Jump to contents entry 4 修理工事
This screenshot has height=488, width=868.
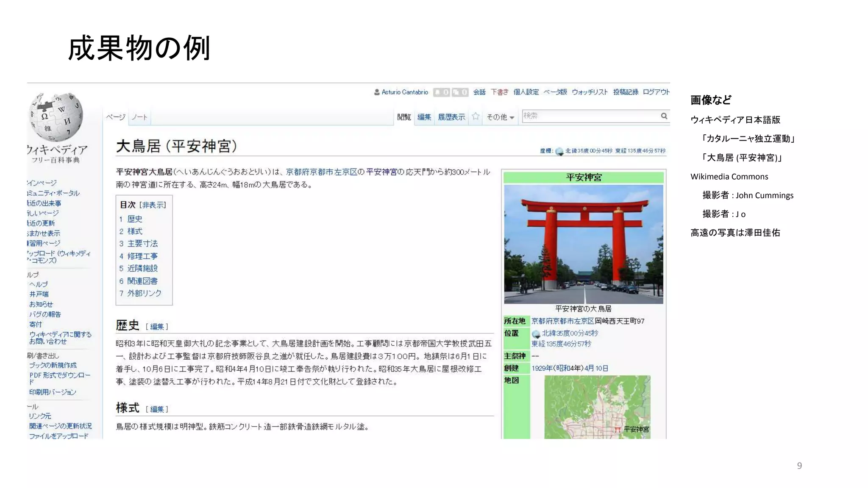pos(139,256)
